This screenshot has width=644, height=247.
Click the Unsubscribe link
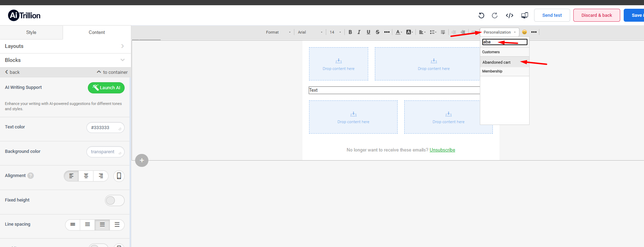[442, 150]
